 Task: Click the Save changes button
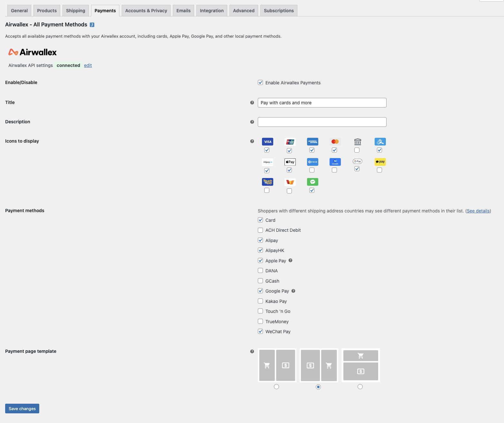point(22,408)
